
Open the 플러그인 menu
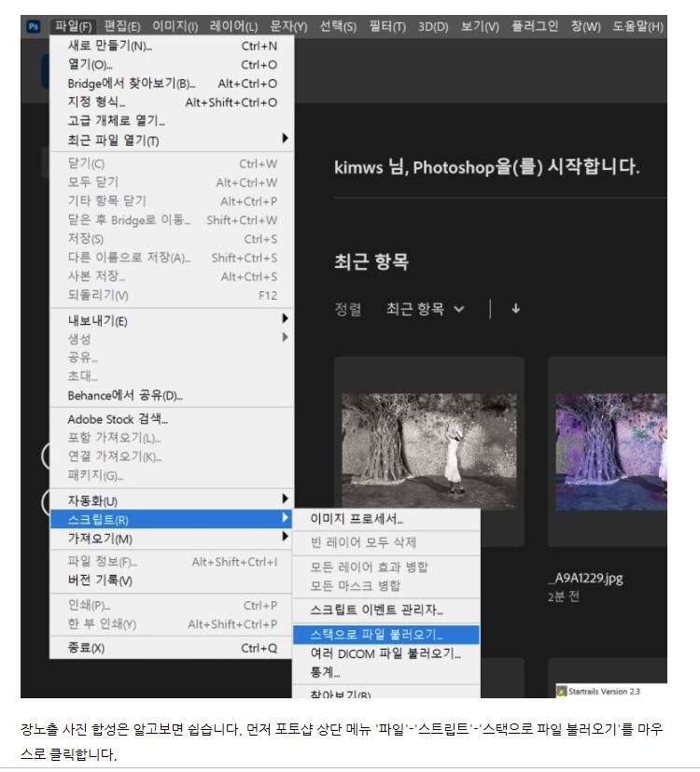(x=535, y=26)
